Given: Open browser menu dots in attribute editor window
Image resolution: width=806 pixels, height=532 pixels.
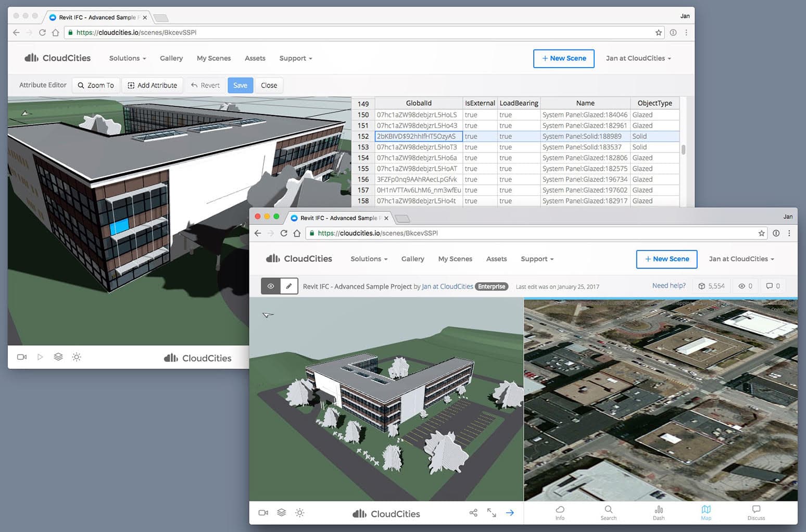Looking at the screenshot, I should point(686,32).
